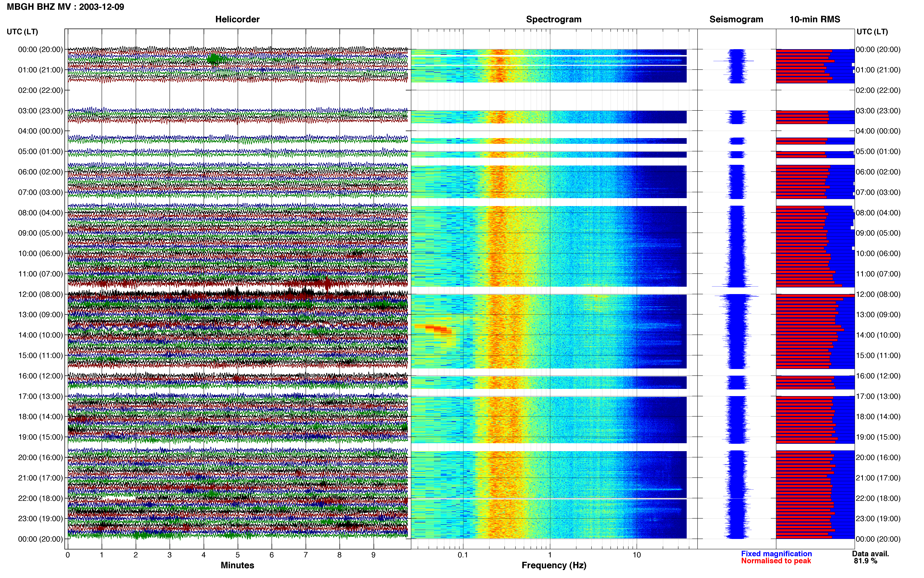The image size is (924, 578).
Task: Click the blue 'Fixed magnification' legend text
Action: (776, 554)
